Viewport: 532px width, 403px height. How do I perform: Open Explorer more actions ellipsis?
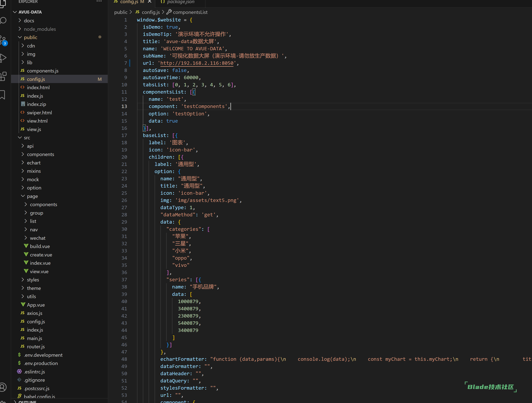pos(99,1)
